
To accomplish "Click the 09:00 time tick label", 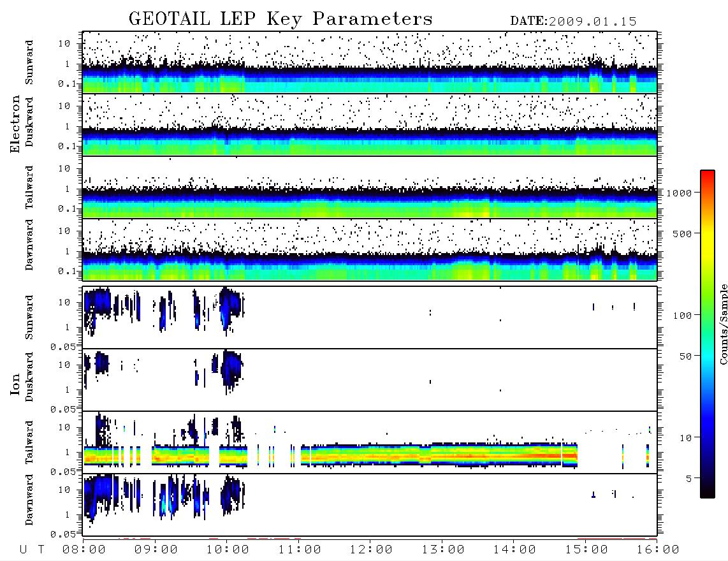I will pos(156,550).
